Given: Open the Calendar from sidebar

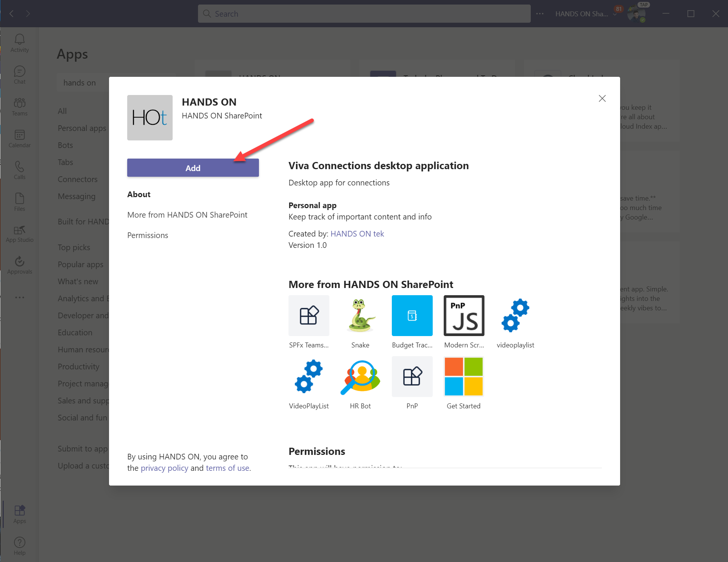Looking at the screenshot, I should (19, 138).
